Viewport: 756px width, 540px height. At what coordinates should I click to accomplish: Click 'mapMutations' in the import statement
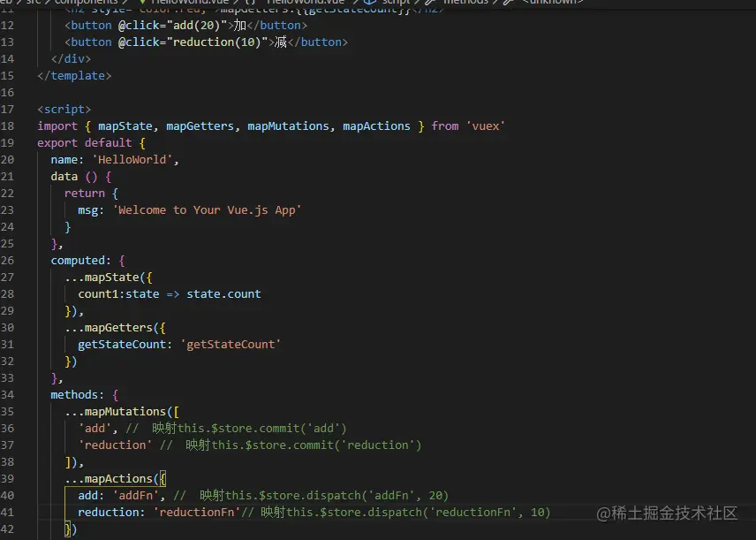tap(288, 126)
